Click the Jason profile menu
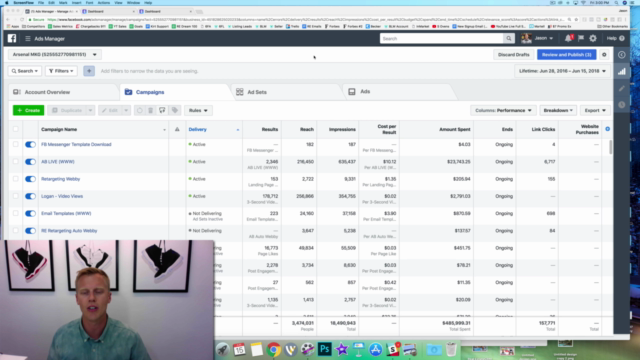Viewport: 640px width, 360px height. 537,38
